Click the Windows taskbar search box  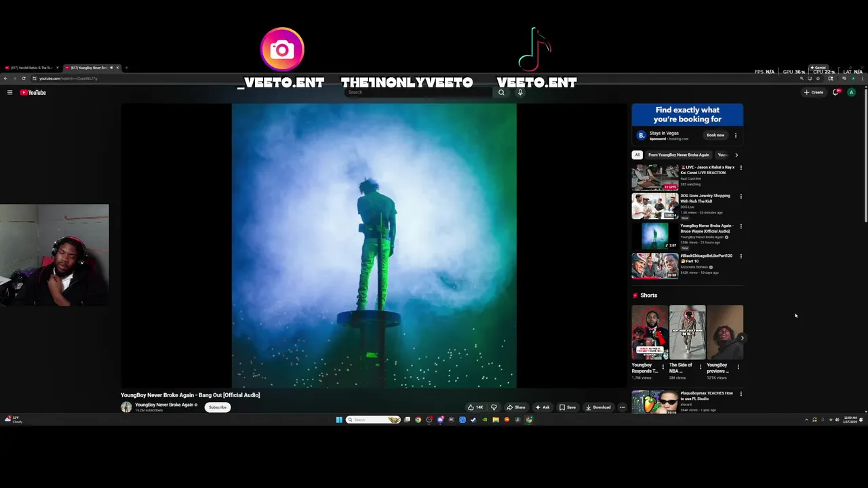(373, 420)
